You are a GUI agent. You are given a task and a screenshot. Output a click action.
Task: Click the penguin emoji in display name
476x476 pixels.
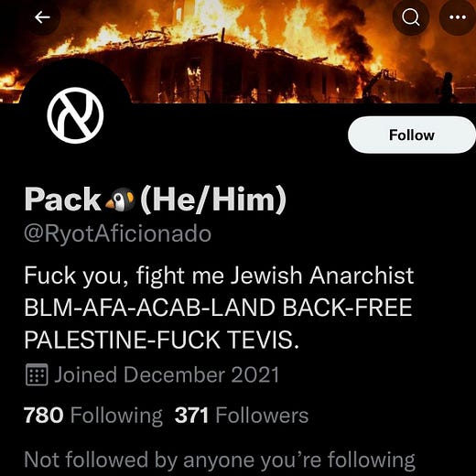120,200
